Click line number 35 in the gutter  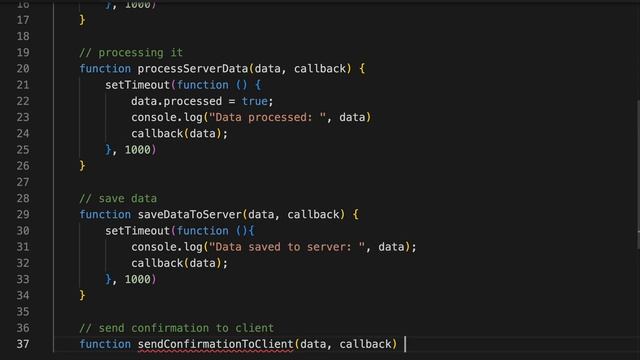[23, 312]
